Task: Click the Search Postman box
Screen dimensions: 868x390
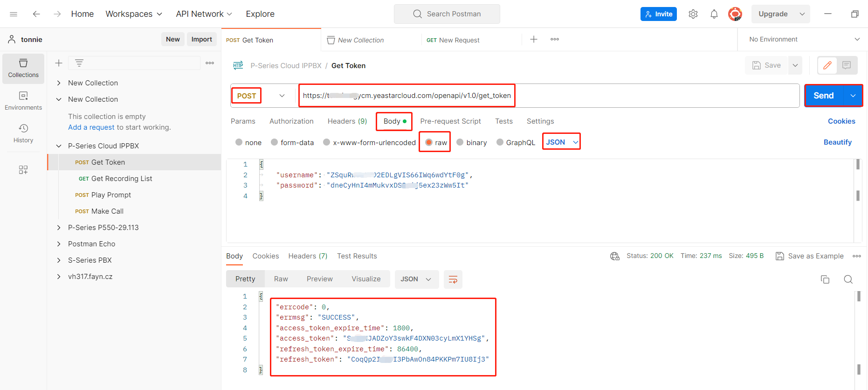Action: pos(447,14)
